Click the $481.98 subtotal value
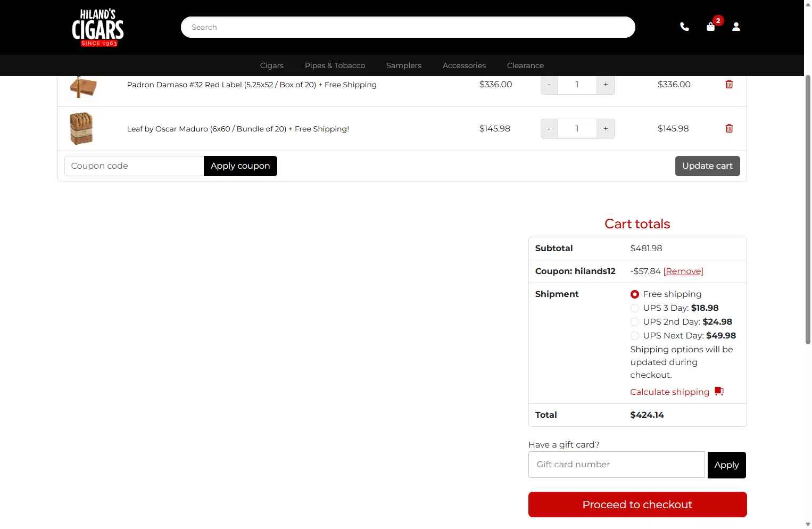Screen dimensions: 812x529 click(647, 249)
